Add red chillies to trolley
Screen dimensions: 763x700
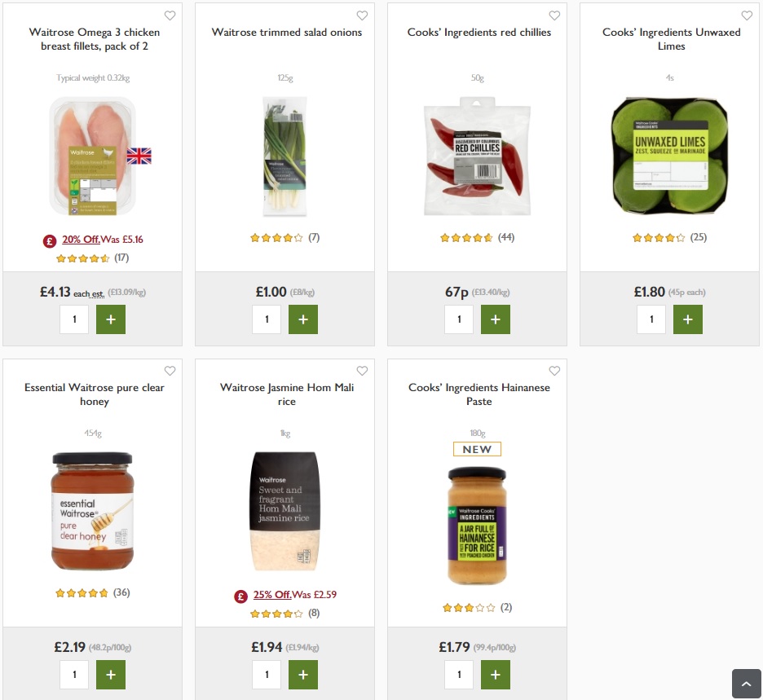tap(496, 319)
